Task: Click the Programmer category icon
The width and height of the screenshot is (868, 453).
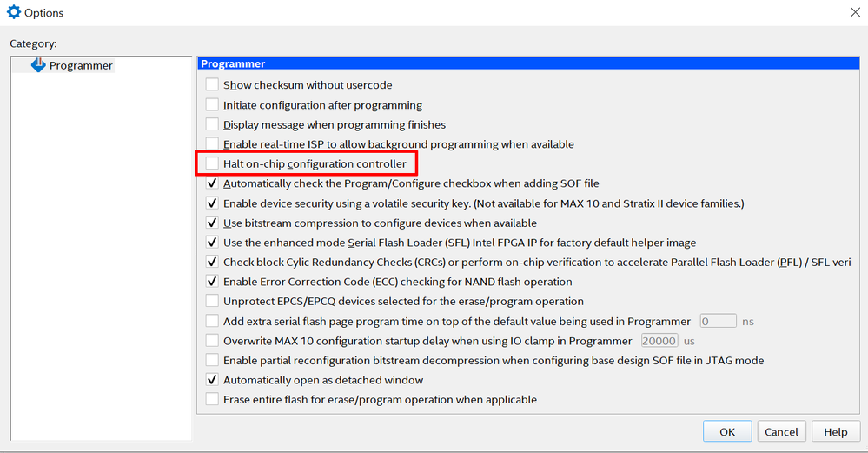Action: coord(38,65)
